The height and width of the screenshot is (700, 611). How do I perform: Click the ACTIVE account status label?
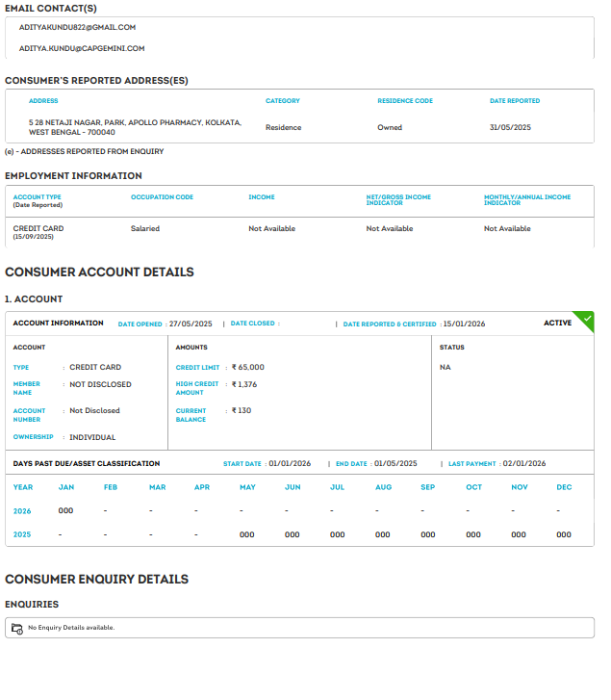point(557,324)
